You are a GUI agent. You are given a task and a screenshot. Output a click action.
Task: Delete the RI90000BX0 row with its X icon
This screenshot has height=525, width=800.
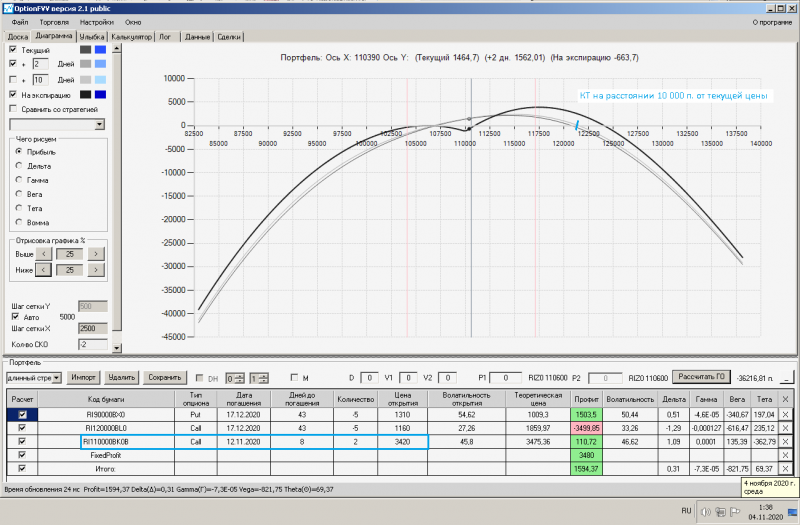point(785,414)
